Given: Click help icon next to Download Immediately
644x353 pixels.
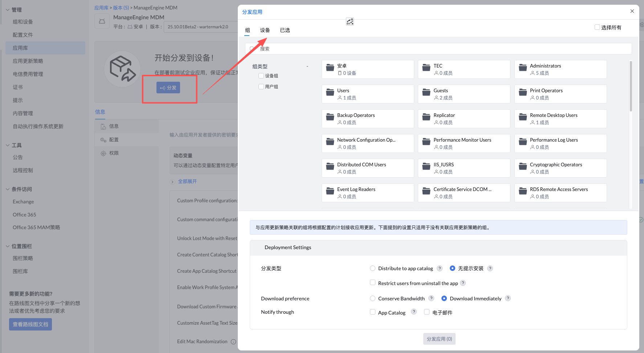Looking at the screenshot, I should [x=508, y=298].
